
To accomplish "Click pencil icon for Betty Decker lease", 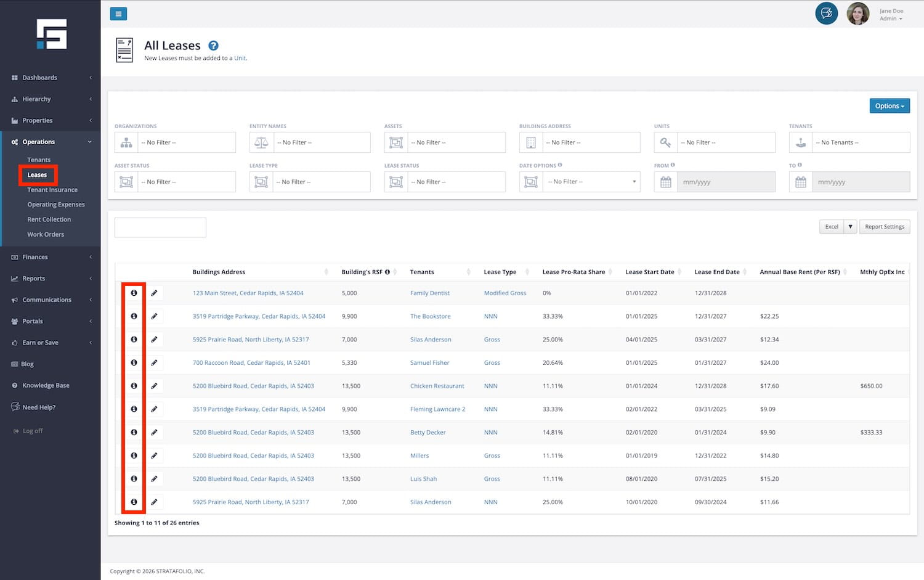I will click(x=154, y=433).
